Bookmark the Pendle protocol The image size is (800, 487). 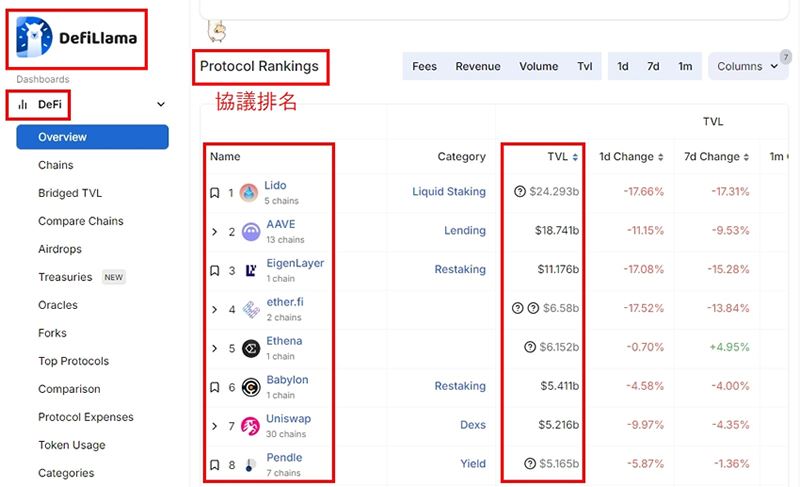click(x=215, y=465)
